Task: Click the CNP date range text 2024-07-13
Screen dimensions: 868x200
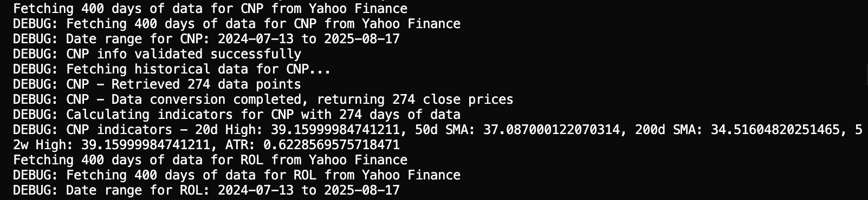Action: point(256,39)
